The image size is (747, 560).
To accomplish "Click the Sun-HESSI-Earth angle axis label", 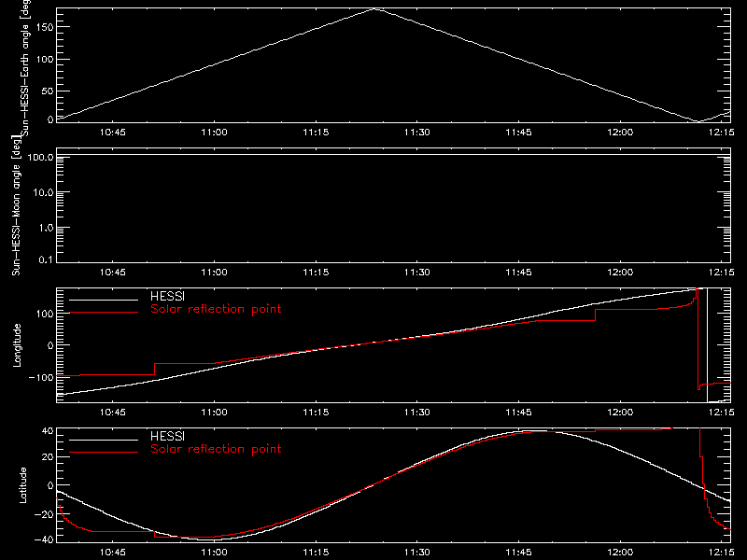I will tap(25, 67).
